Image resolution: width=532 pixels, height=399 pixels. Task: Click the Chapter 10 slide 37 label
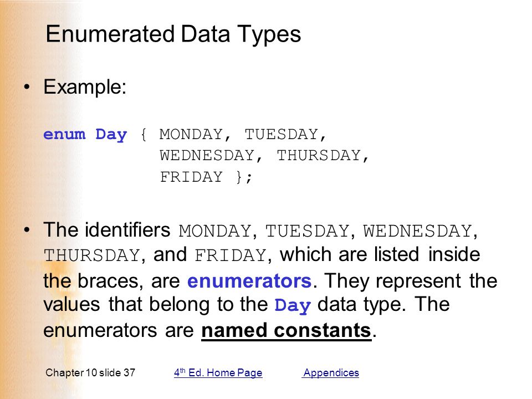click(90, 372)
